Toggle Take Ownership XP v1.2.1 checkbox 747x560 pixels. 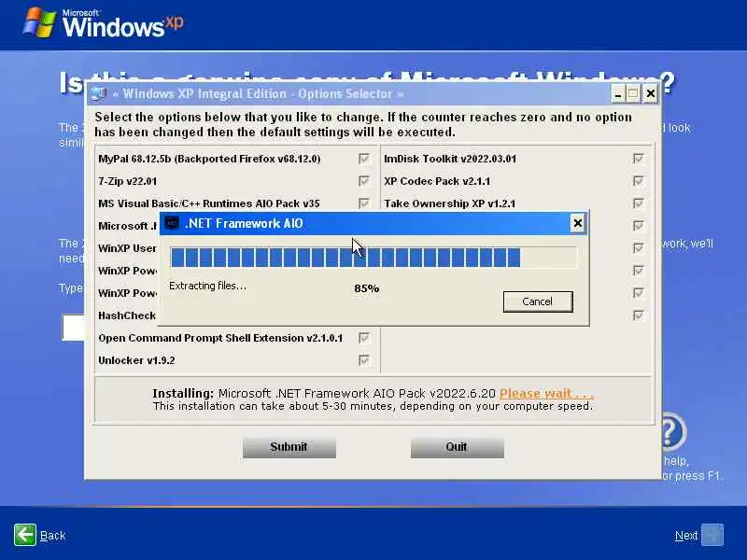pos(639,203)
